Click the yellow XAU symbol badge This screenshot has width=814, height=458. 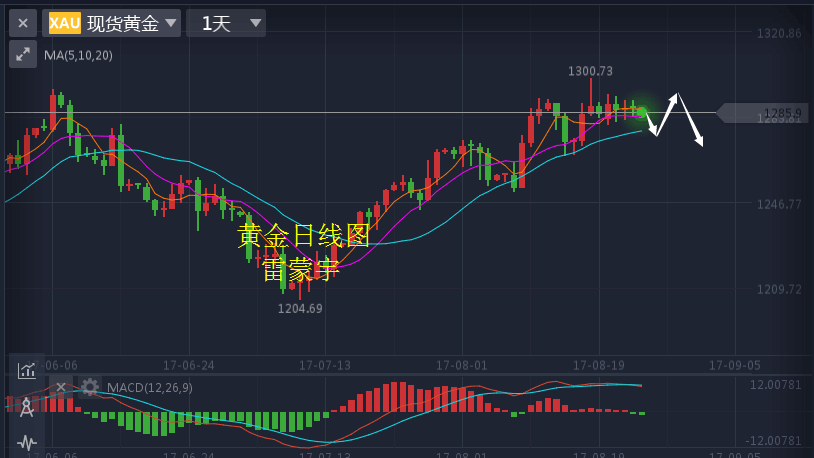click(x=64, y=23)
